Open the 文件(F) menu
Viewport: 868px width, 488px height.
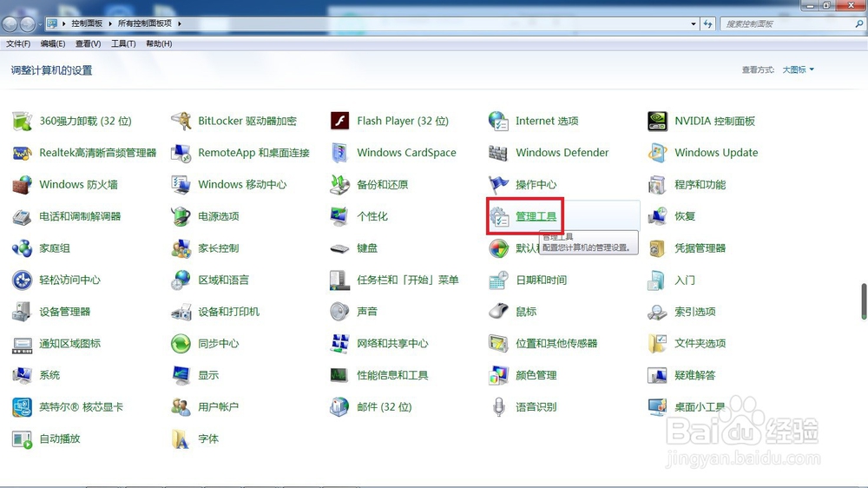tap(18, 43)
